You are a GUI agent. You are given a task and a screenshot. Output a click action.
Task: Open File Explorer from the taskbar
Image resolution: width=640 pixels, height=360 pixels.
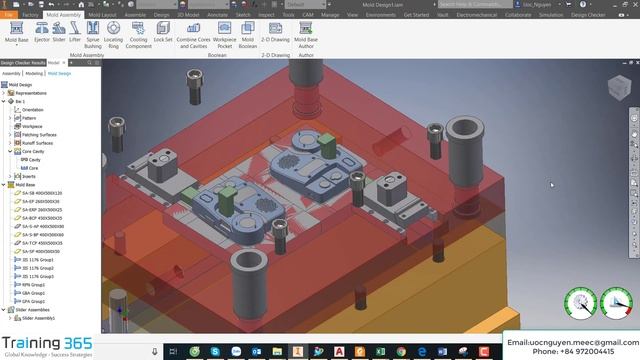click(x=277, y=351)
